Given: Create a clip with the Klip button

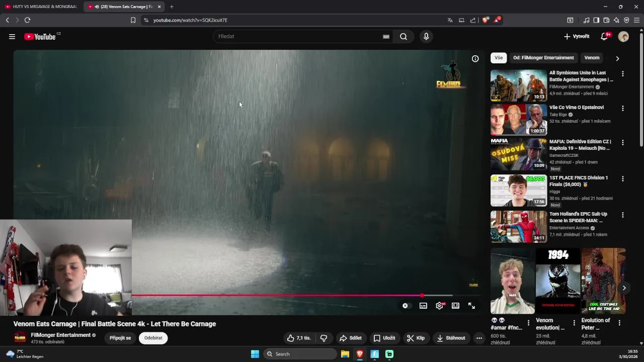Looking at the screenshot, I should coord(416,338).
